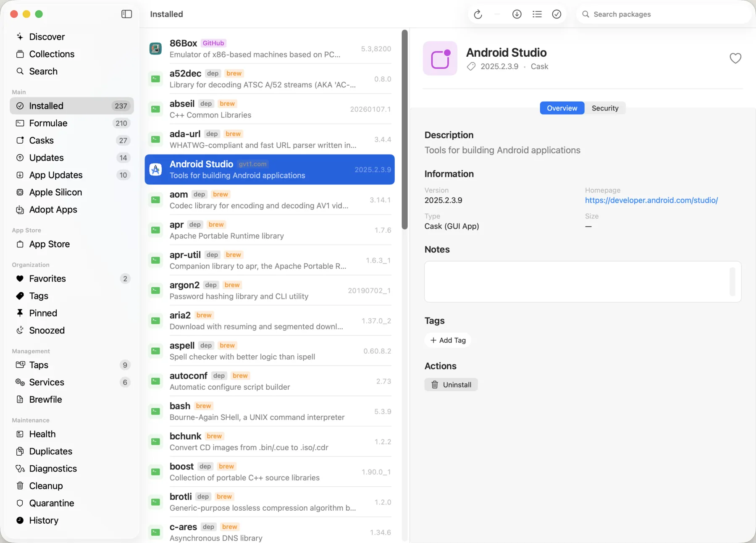This screenshot has height=543, width=756.
Task: Click inside the Notes text area
Action: coord(583,282)
